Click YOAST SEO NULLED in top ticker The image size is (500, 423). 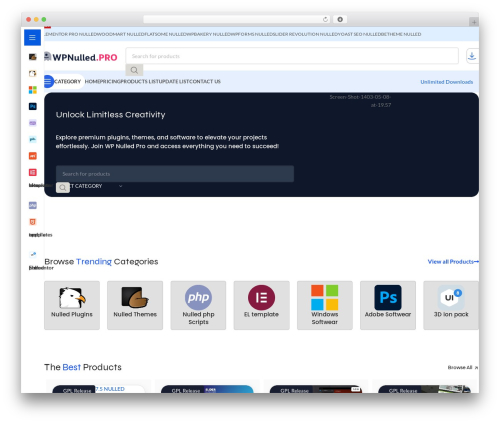[x=358, y=34]
